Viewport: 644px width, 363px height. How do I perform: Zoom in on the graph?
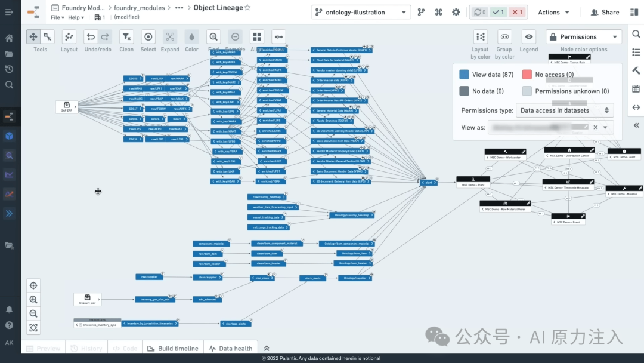click(33, 300)
